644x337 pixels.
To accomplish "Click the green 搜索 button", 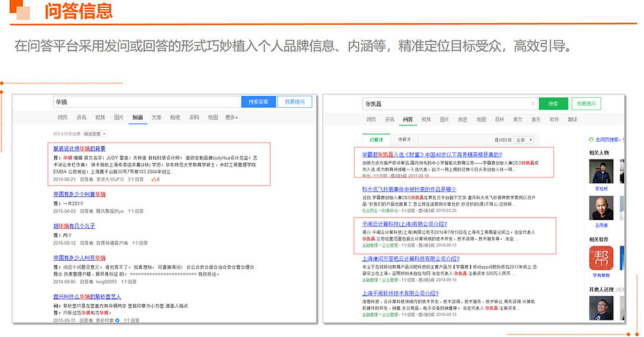I will [553, 104].
